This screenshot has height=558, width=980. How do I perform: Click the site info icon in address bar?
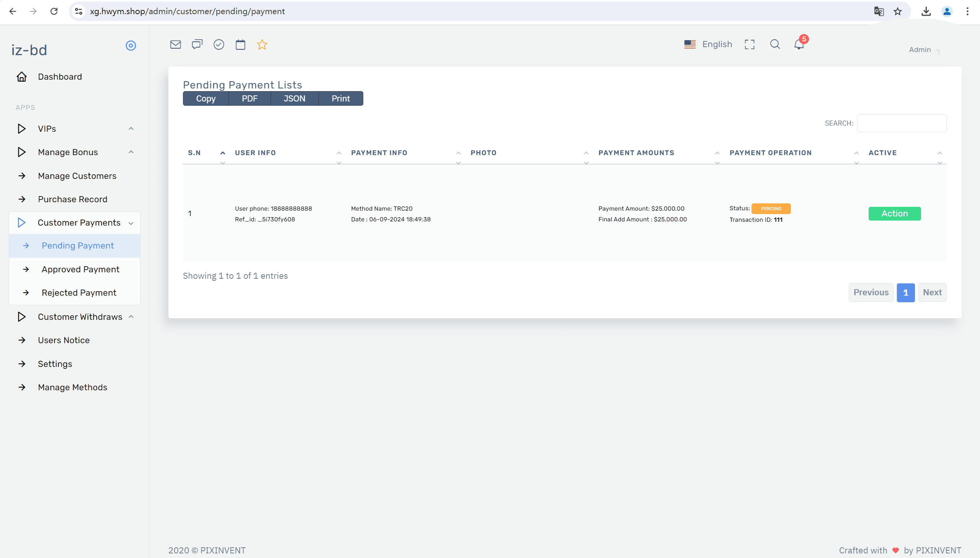click(x=79, y=11)
